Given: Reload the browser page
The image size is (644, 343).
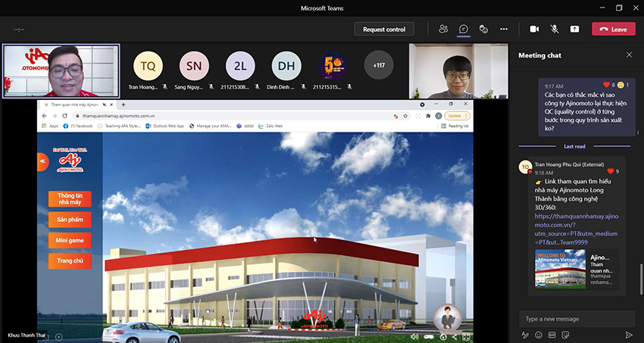Looking at the screenshot, I should tap(64, 116).
